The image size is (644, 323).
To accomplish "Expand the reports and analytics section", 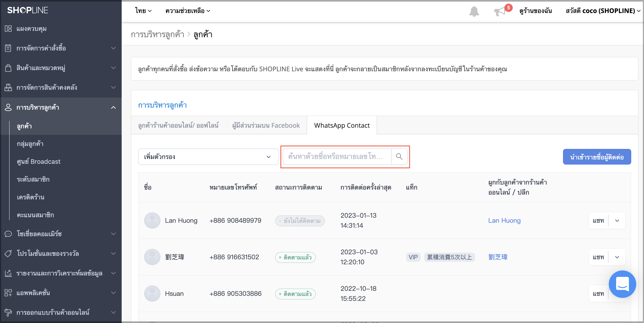I will point(113,273).
